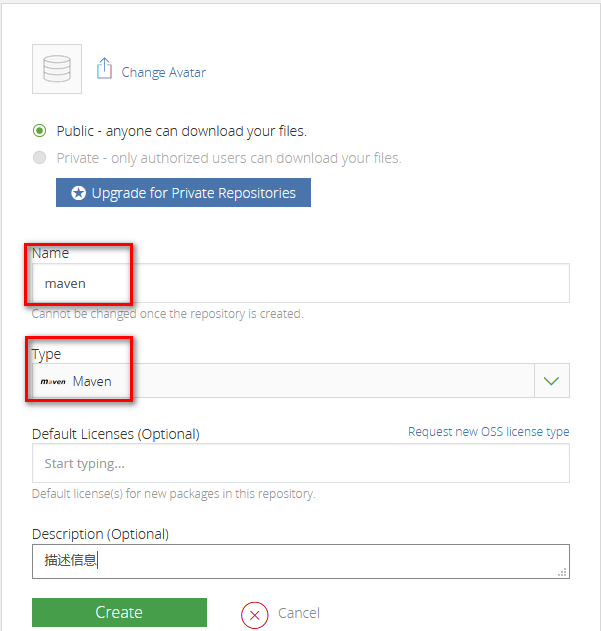601x631 pixels.
Task: Click the 'Private - only authorized users' label
Action: click(229, 158)
